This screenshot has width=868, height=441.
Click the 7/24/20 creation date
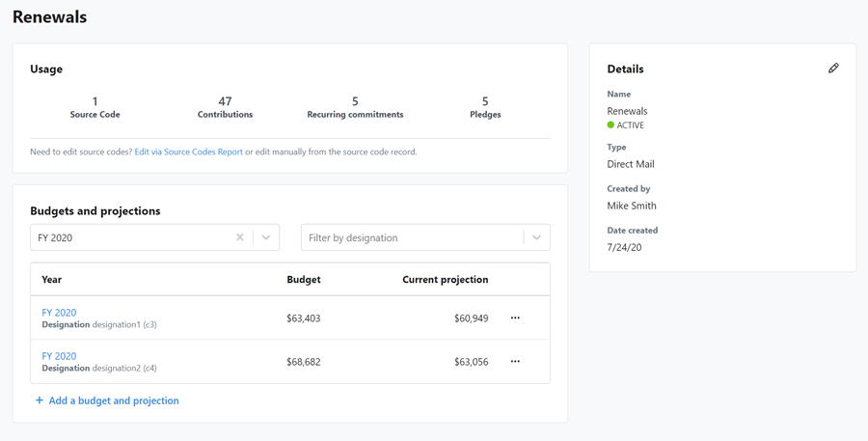(x=624, y=247)
